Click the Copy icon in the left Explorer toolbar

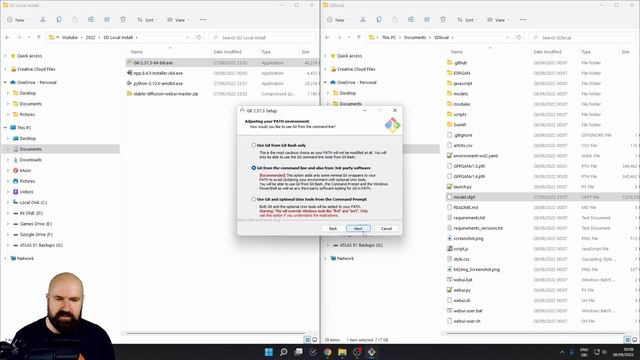59,20
